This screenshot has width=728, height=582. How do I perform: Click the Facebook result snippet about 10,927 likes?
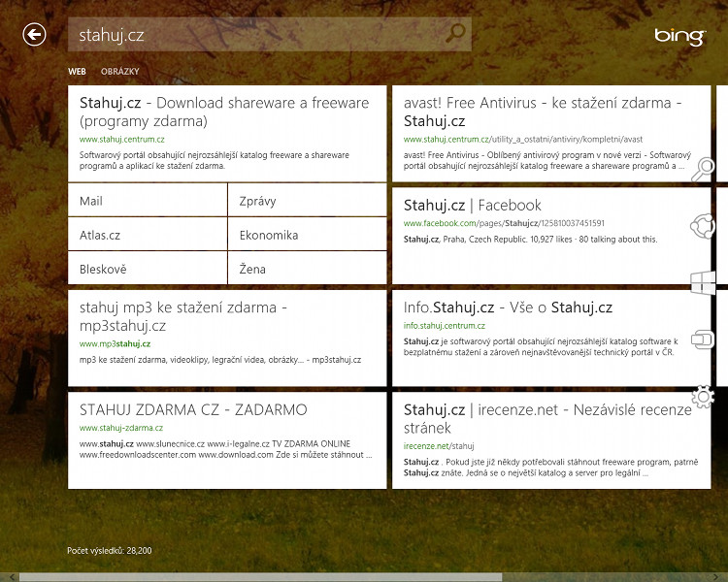coord(530,240)
